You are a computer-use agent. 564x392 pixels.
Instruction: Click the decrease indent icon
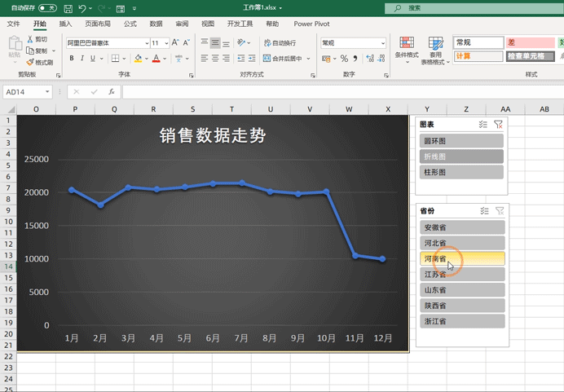coord(241,58)
